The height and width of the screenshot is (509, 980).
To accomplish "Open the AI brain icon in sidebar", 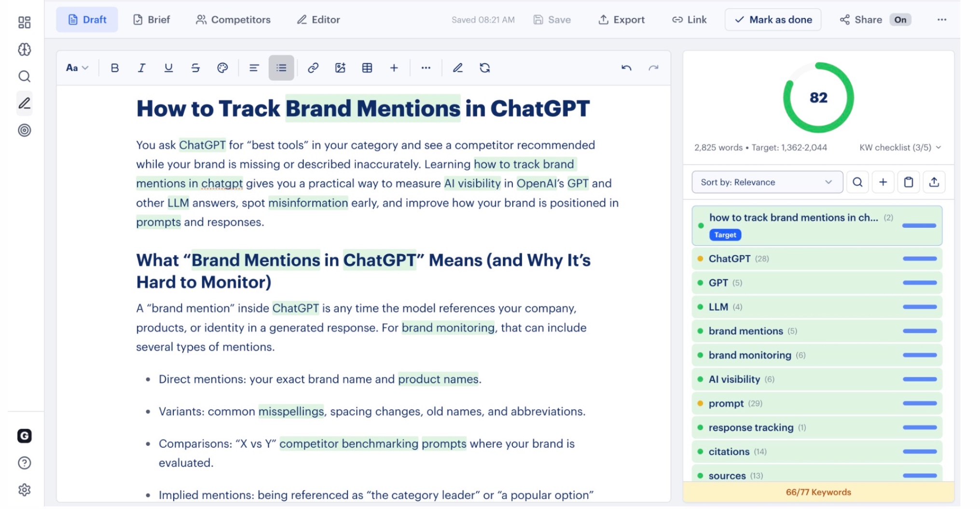I will coord(24,50).
